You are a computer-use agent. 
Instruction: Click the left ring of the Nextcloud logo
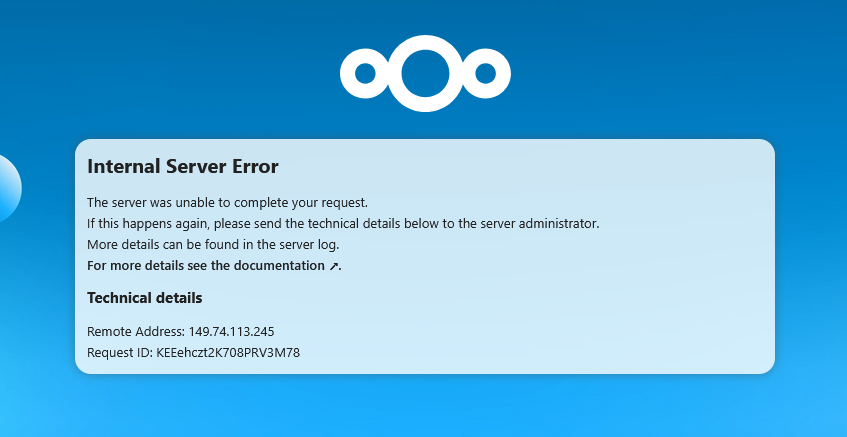(x=365, y=73)
